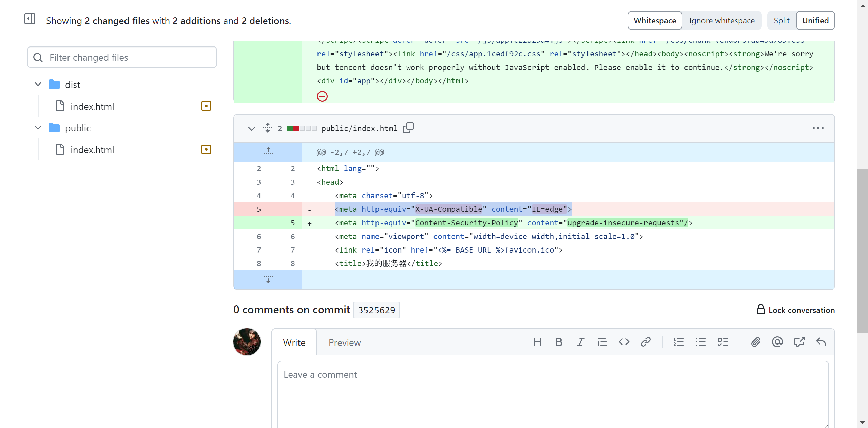Open public index.html in file tree
This screenshot has width=868, height=428.
tap(92, 150)
